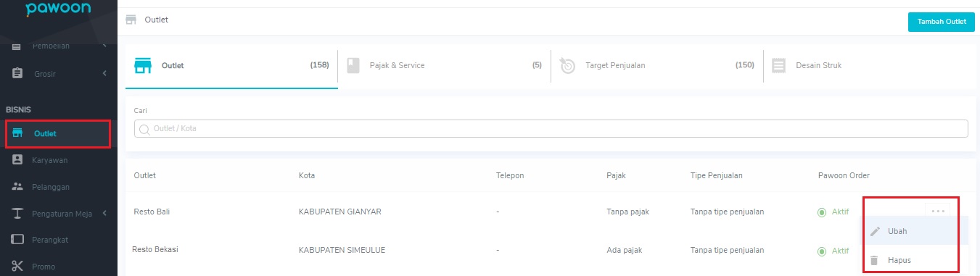
Task: Expand the Pembelian submenu chevron
Action: coord(104,46)
